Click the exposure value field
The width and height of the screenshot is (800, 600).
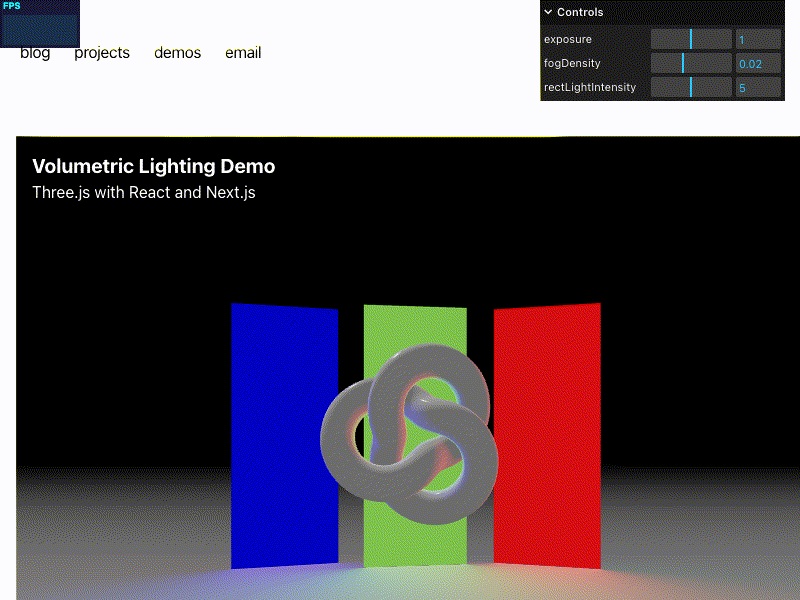click(x=758, y=39)
